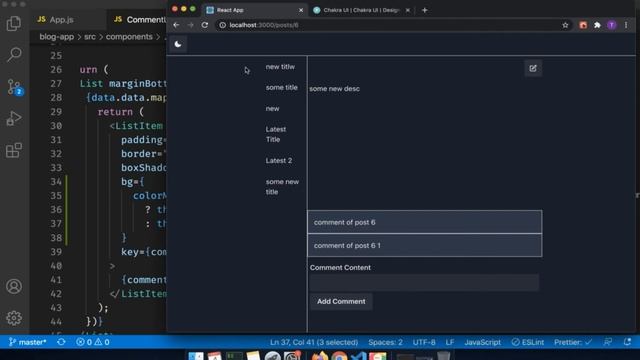Click the 'some new desc' description text
The width and height of the screenshot is (640, 360).
pos(334,89)
